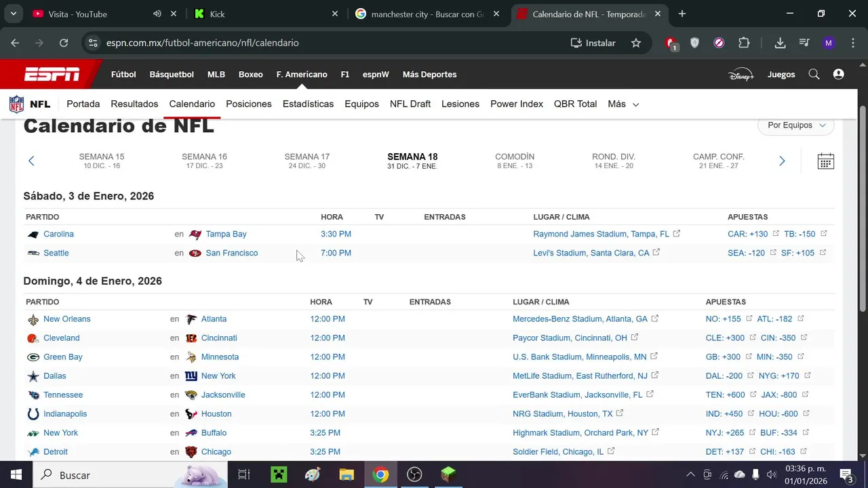Open the Estadísticas section

[308, 104]
